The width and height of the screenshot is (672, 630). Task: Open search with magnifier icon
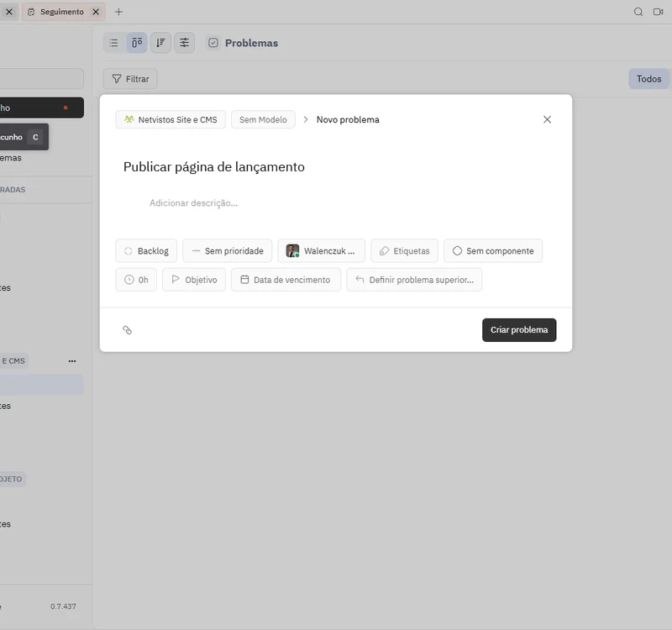pos(638,12)
